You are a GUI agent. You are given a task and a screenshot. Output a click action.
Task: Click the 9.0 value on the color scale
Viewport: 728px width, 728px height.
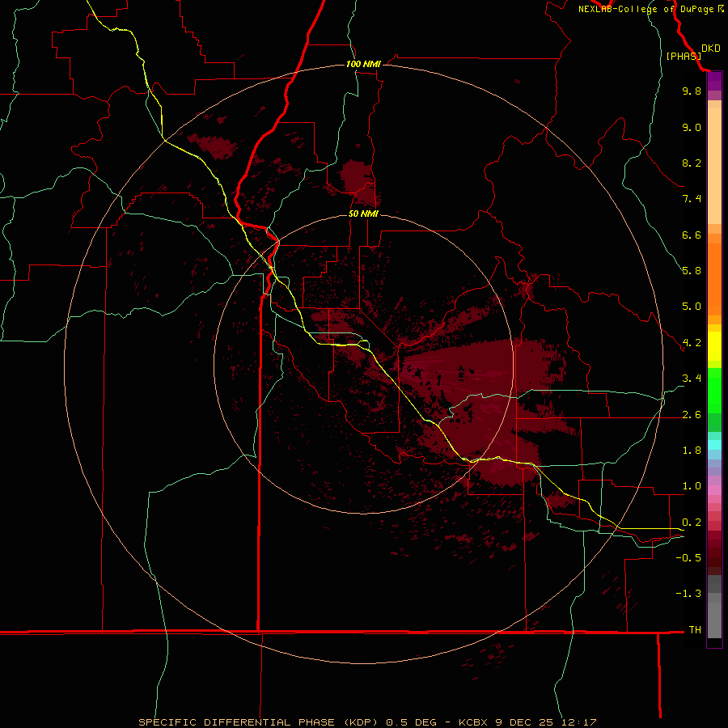692,127
